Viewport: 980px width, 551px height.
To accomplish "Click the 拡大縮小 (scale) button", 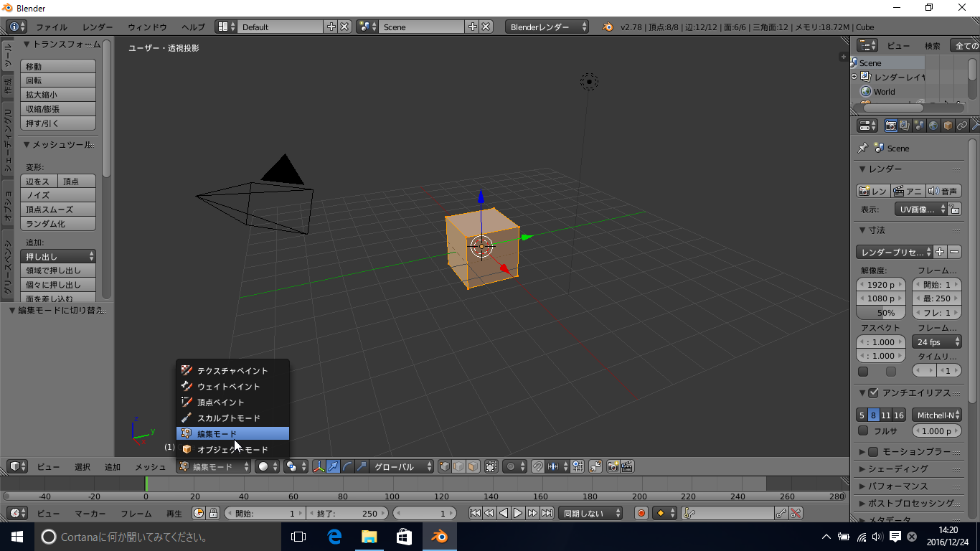I will tap(60, 95).
